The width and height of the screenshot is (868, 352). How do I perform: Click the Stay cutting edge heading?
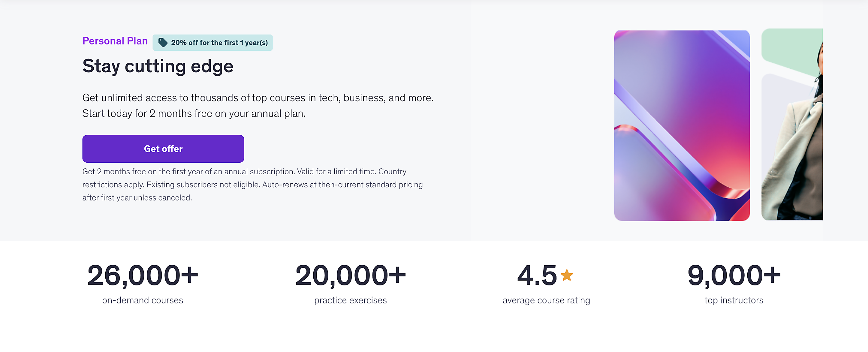158,66
